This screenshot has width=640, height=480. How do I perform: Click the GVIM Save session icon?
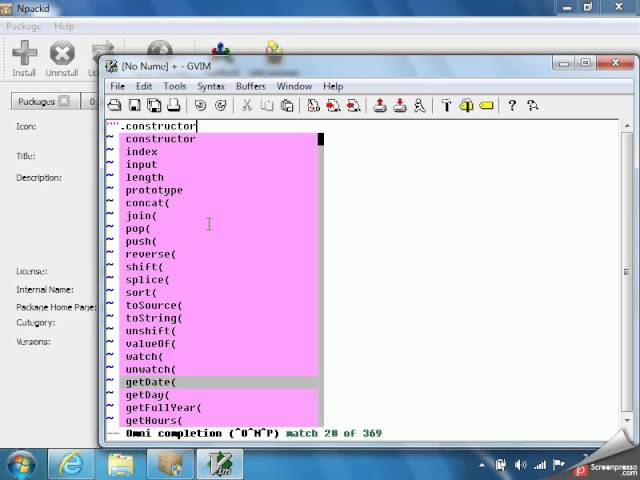click(x=400, y=106)
